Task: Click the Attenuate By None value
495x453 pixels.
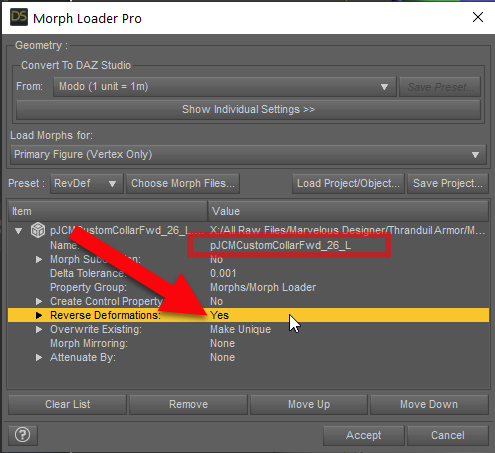Action: [x=222, y=357]
